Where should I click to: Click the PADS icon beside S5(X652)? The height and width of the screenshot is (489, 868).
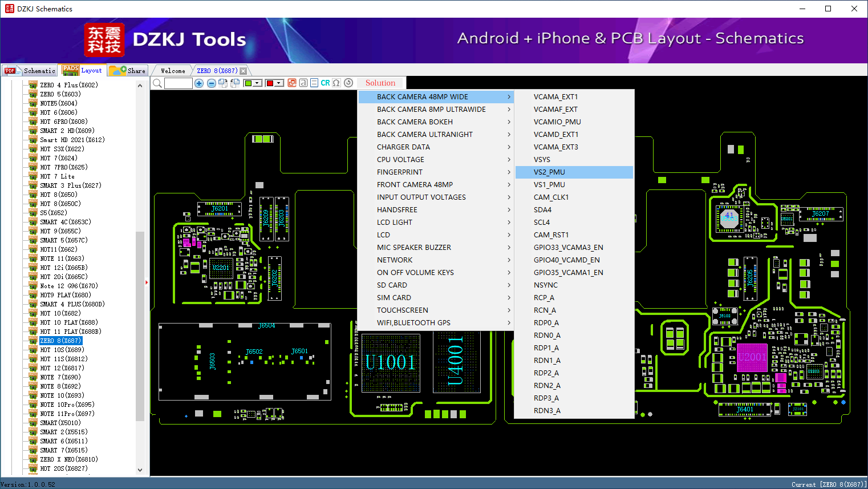point(33,213)
